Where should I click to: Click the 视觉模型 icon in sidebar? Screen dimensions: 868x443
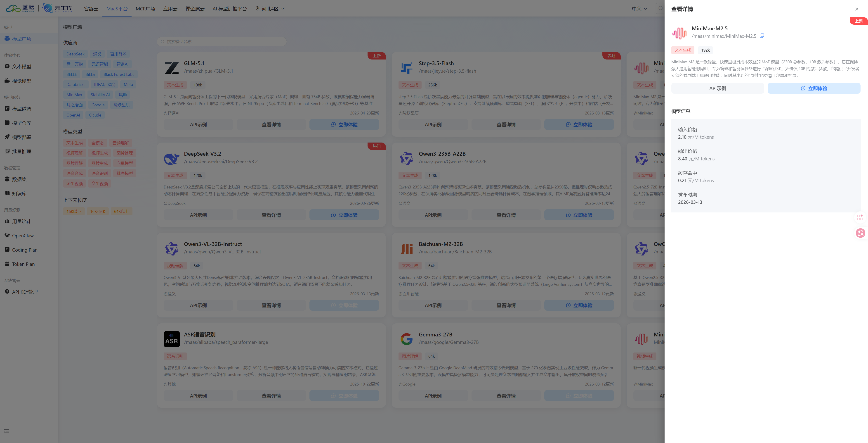(7, 81)
